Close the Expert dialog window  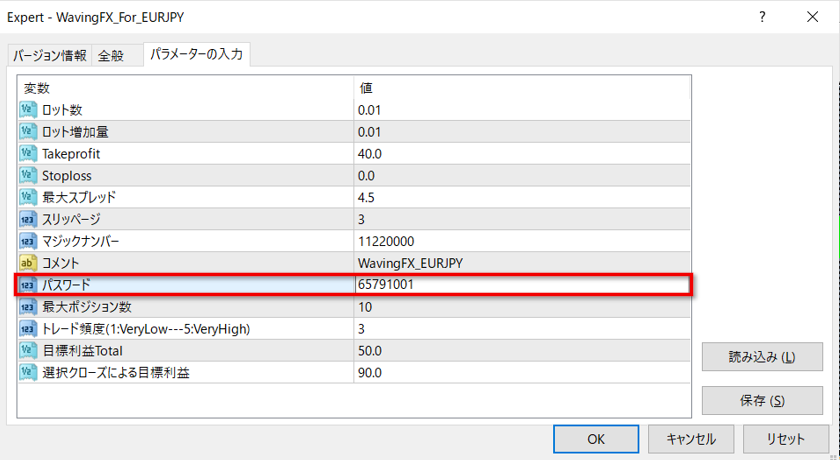coord(813,17)
